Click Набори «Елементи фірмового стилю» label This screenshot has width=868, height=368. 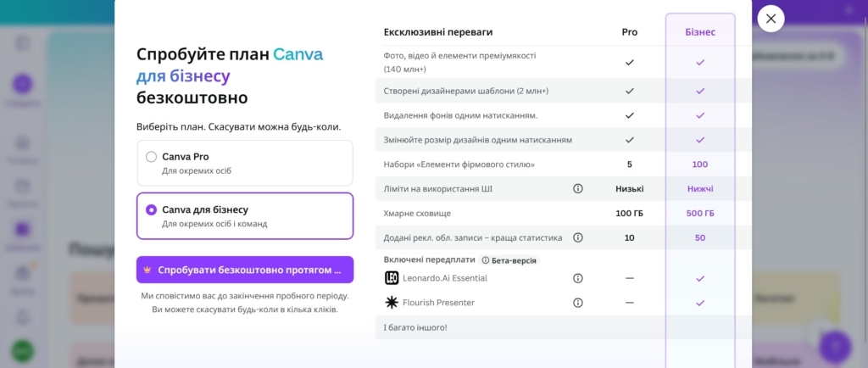click(459, 164)
